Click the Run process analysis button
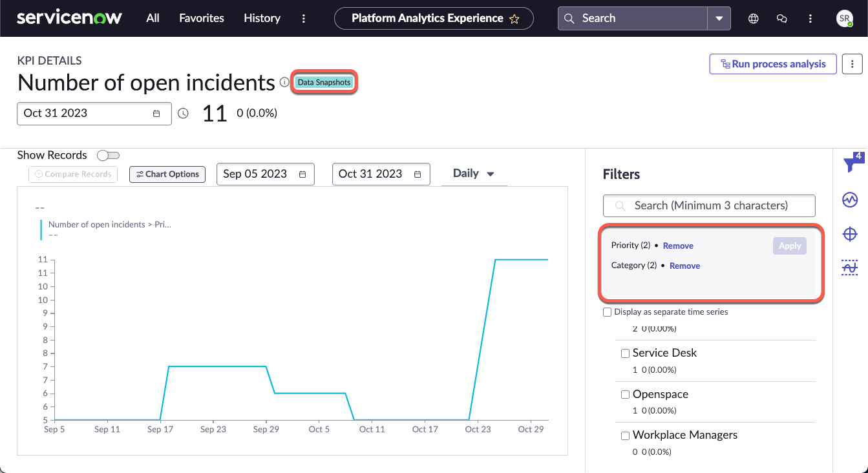The height and width of the screenshot is (473, 868). pos(773,64)
